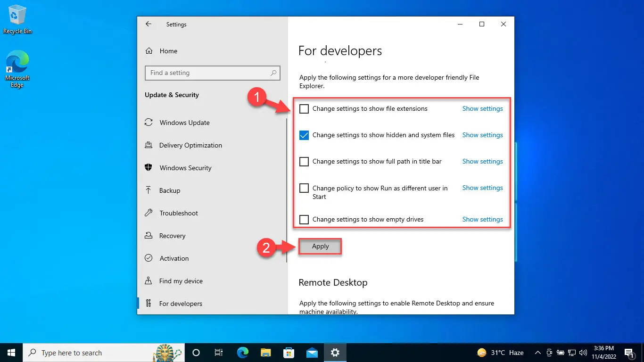644x362 pixels.
Task: Open Mail app from taskbar
Action: click(x=312, y=353)
